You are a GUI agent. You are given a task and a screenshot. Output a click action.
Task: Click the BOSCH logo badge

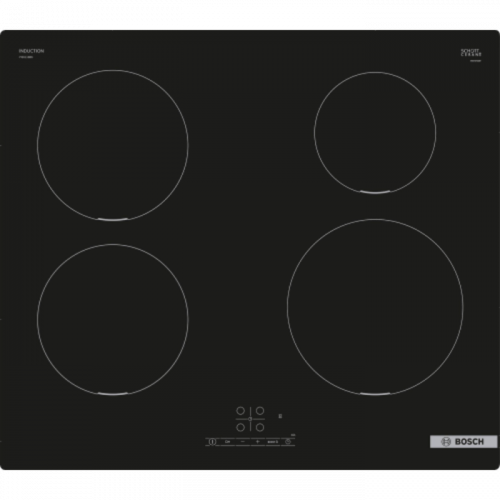464,442
